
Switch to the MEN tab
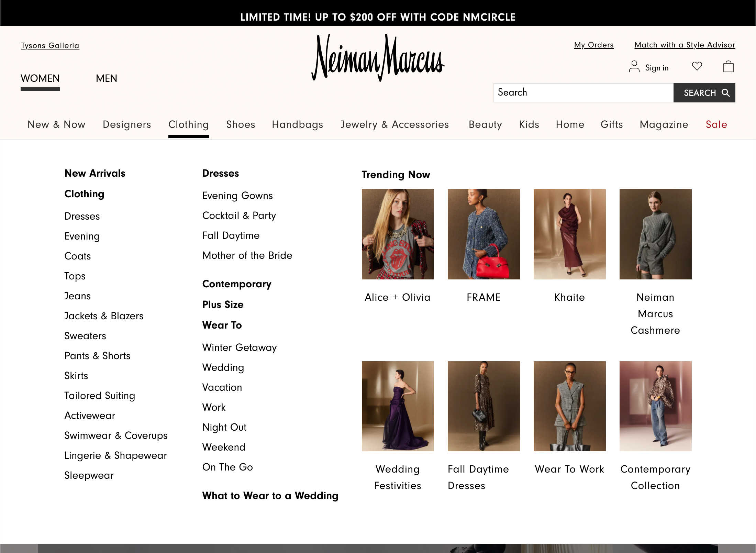tap(106, 78)
